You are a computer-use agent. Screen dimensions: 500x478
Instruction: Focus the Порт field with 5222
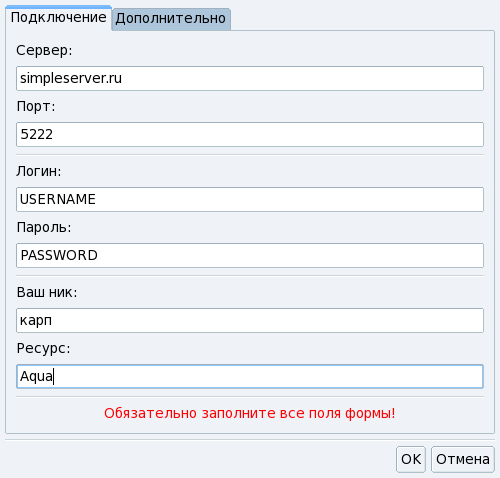[250, 134]
